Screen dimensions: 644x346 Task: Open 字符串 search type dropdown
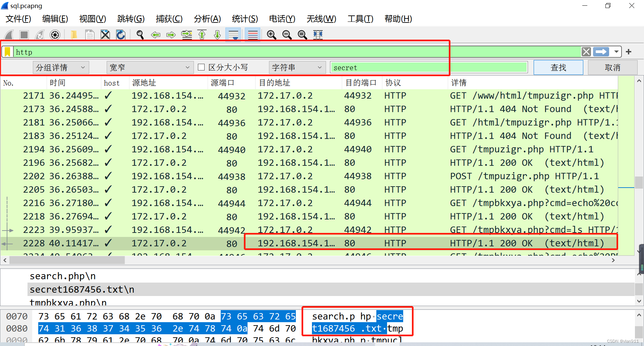(x=297, y=67)
